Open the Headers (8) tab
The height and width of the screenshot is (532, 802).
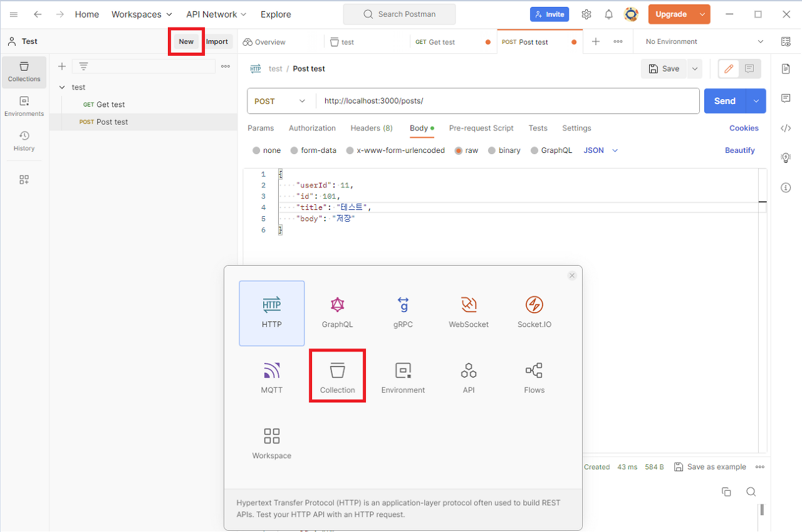click(372, 128)
